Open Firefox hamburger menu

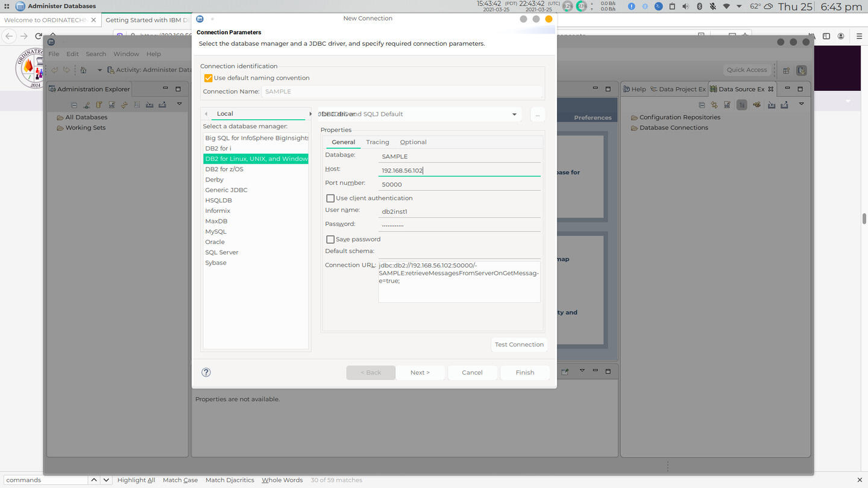[x=859, y=36]
